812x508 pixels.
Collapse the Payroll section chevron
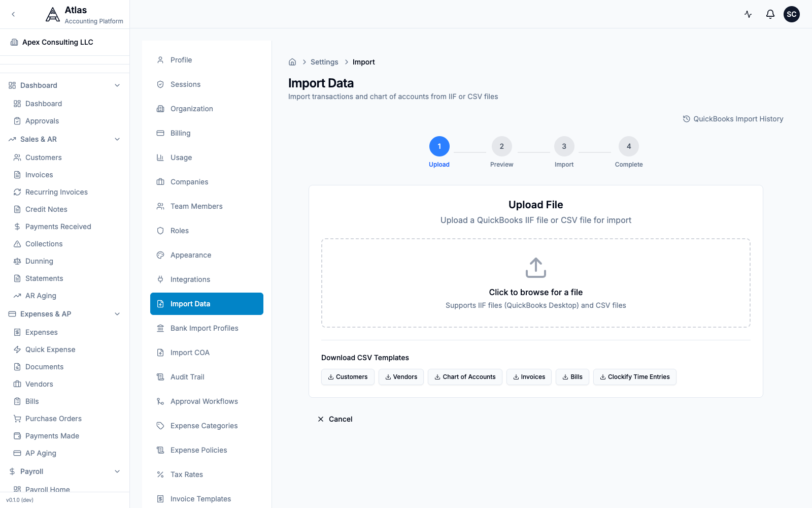click(x=117, y=471)
